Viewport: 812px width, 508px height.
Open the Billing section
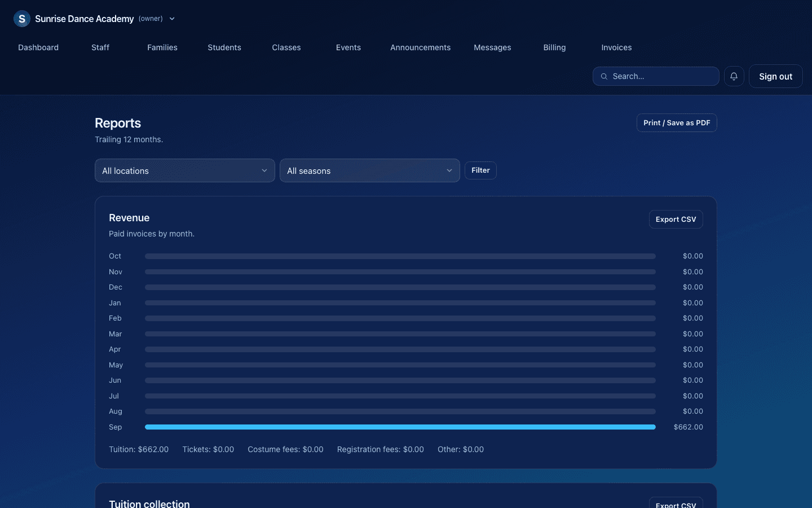click(554, 47)
